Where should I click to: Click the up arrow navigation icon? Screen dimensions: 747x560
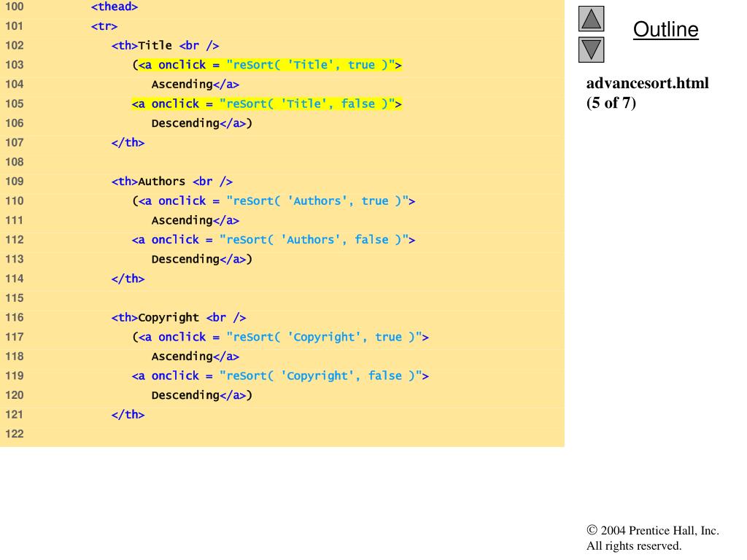591,18
